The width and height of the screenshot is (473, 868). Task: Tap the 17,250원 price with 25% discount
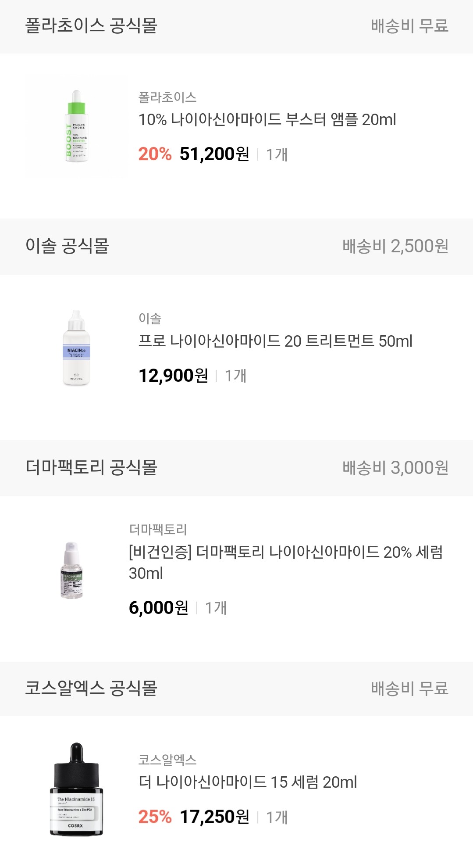(214, 817)
